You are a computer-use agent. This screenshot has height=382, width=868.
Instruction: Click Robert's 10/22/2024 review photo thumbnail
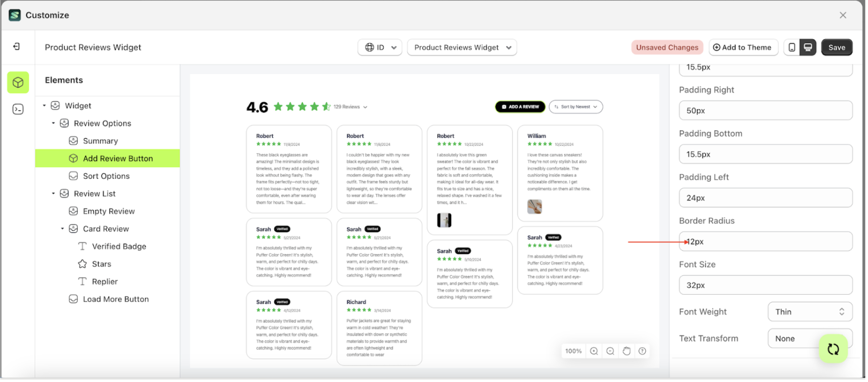[444, 220]
